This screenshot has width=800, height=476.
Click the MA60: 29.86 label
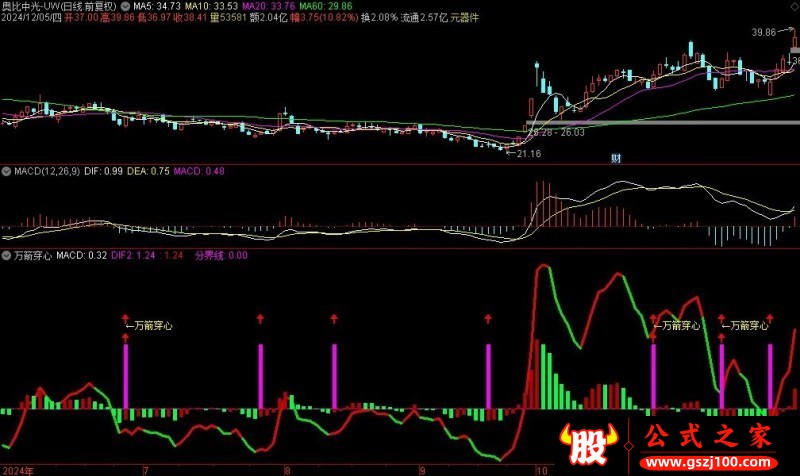click(326, 6)
